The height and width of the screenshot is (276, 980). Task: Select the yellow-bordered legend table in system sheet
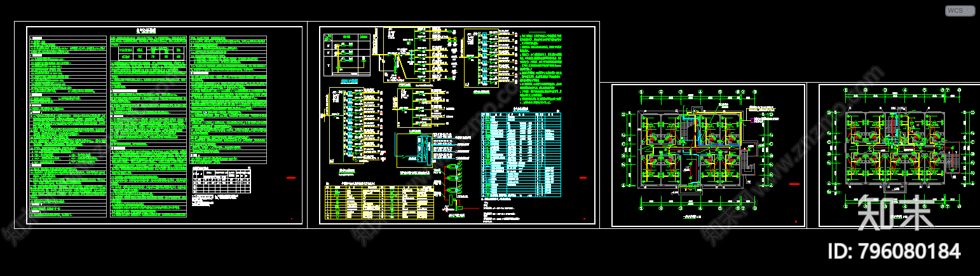[x=378, y=202]
